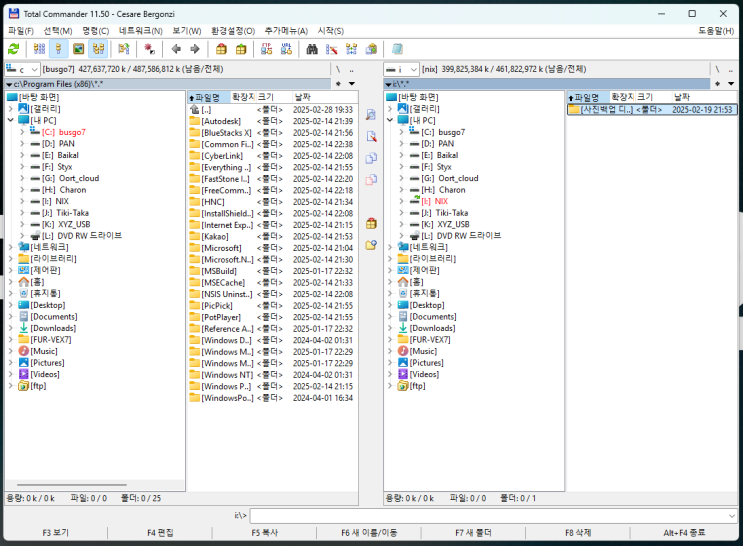This screenshot has width=743, height=546.
Task: Click the F3 보기 button
Action: pos(55,533)
